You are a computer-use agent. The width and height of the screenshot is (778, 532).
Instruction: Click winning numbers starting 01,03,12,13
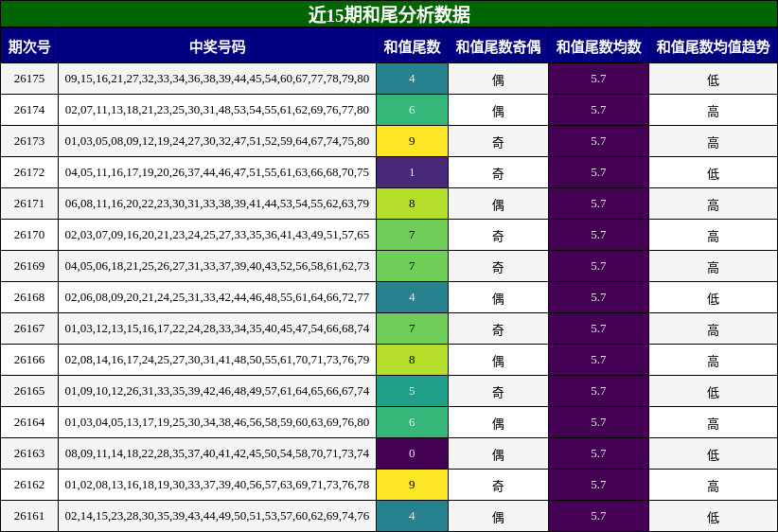coord(218,329)
